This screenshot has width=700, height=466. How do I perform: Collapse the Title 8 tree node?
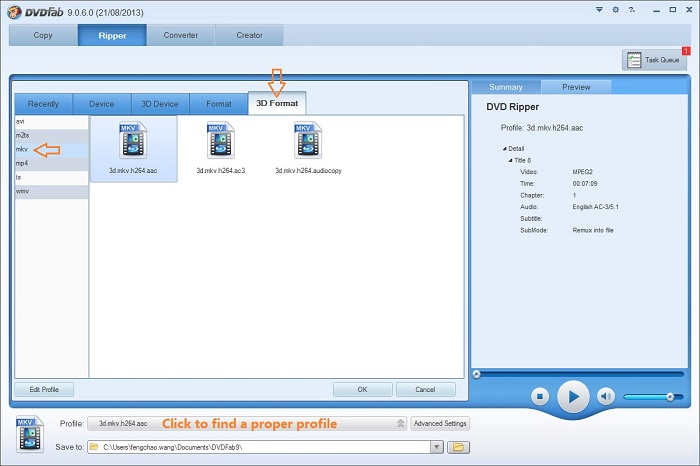pos(510,160)
